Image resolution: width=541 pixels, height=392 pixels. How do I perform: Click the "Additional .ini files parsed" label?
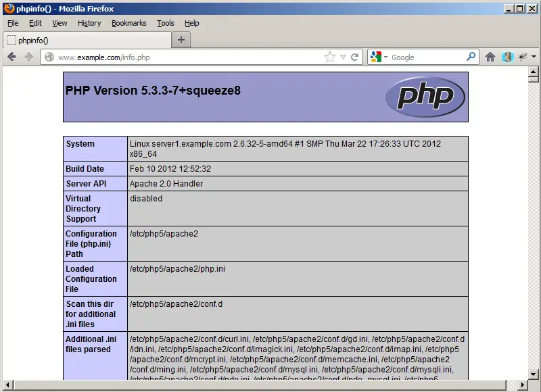91,344
